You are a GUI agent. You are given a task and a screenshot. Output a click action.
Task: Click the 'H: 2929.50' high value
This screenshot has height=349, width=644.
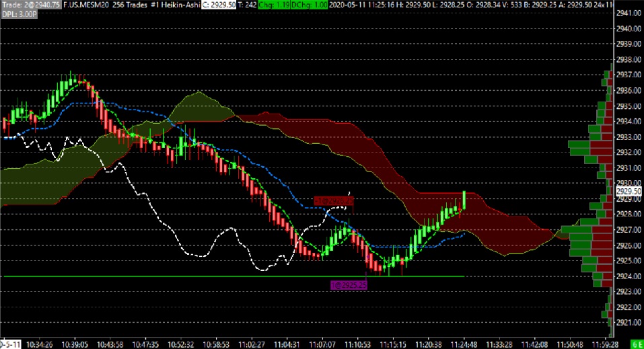[413, 5]
